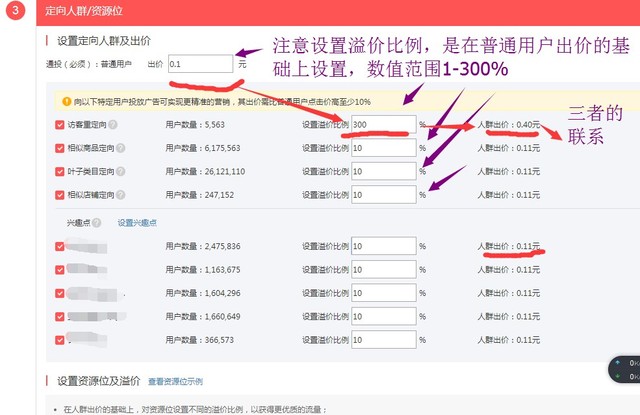The width and height of the screenshot is (640, 415).
Task: Uncheck first interest point with 2,475,836 users
Action: (x=60, y=246)
